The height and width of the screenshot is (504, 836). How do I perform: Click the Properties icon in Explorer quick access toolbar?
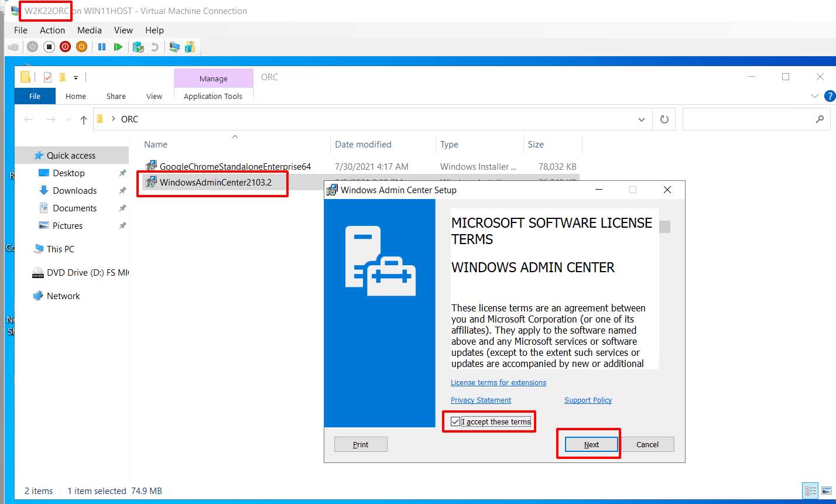click(x=48, y=77)
